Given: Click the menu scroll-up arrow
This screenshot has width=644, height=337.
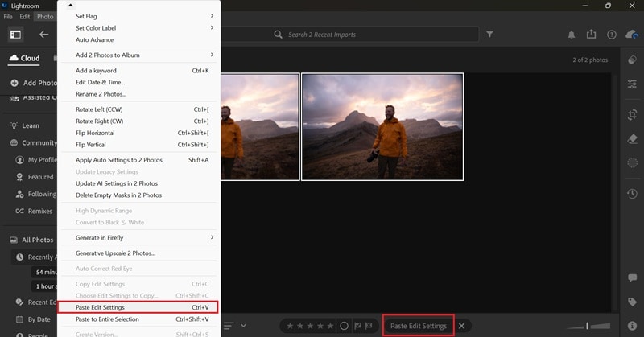Looking at the screenshot, I should click(70, 6).
